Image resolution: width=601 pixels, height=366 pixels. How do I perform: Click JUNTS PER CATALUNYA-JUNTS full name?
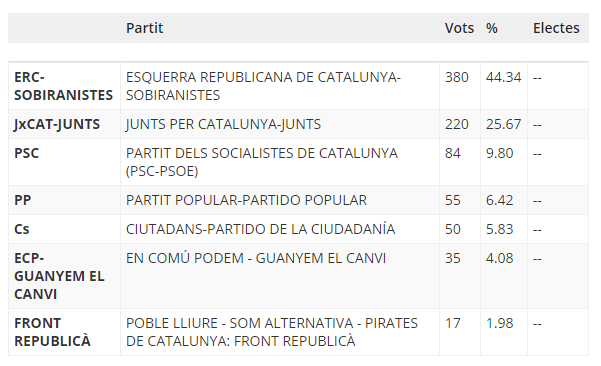click(223, 124)
